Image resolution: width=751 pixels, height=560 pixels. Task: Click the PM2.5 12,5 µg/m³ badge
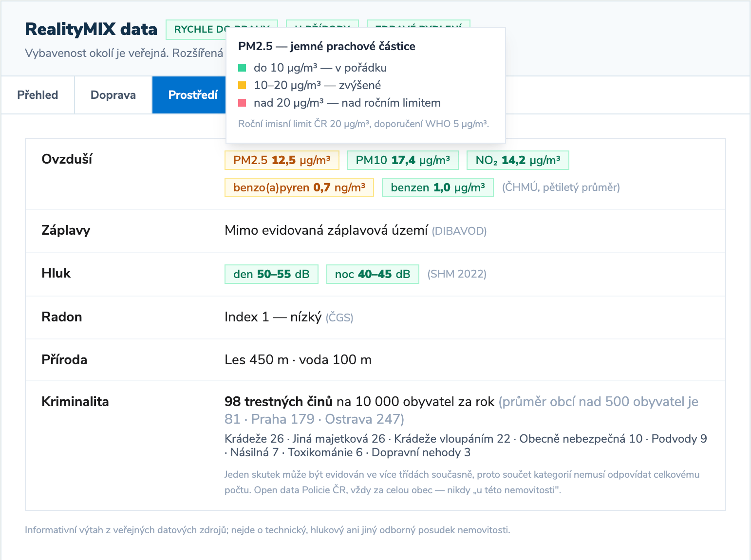[x=282, y=160]
